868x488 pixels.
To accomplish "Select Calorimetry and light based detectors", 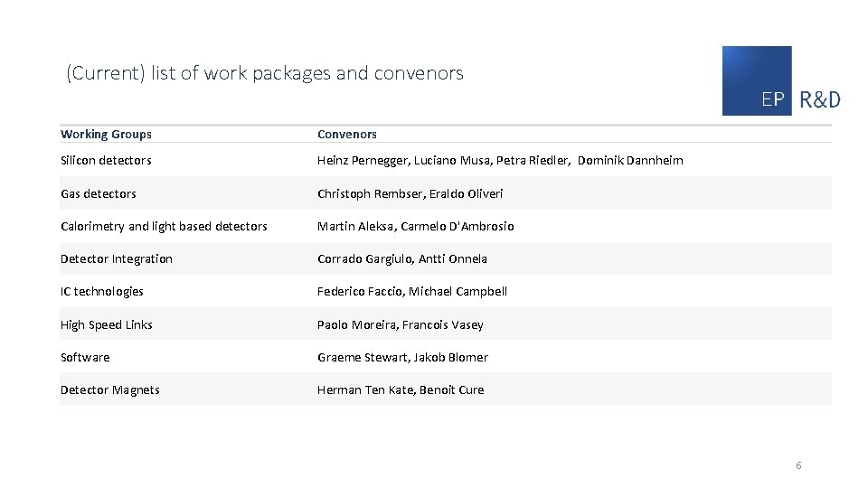I will (164, 226).
